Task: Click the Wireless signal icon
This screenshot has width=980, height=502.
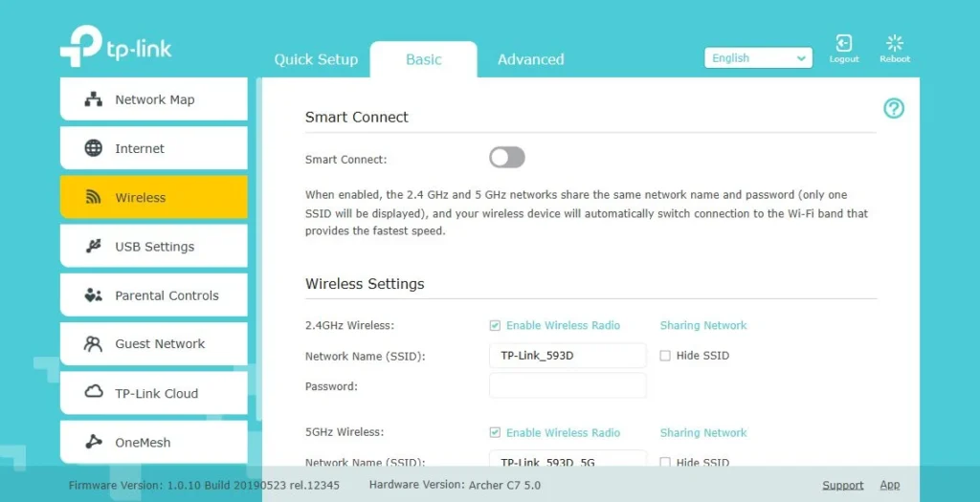Action: [x=93, y=197]
